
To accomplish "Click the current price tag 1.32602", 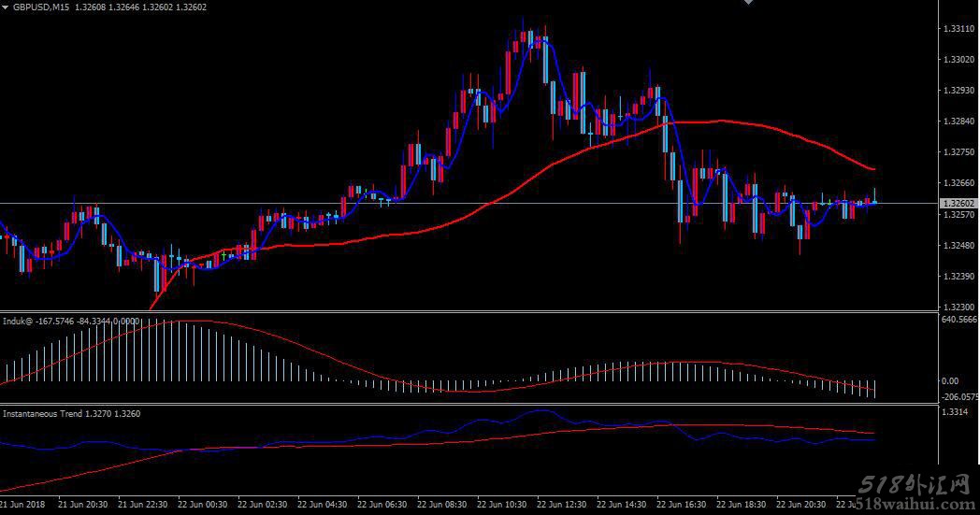I will pos(958,204).
